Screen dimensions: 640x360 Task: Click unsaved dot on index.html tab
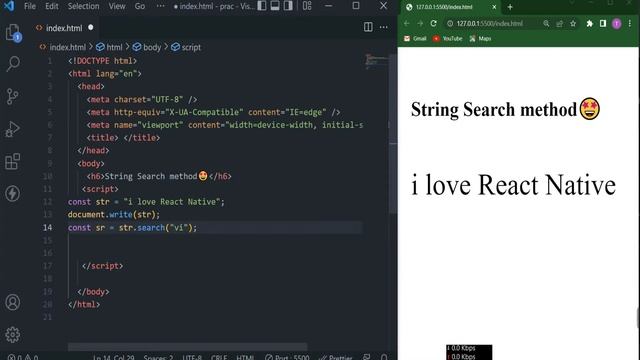[91, 27]
